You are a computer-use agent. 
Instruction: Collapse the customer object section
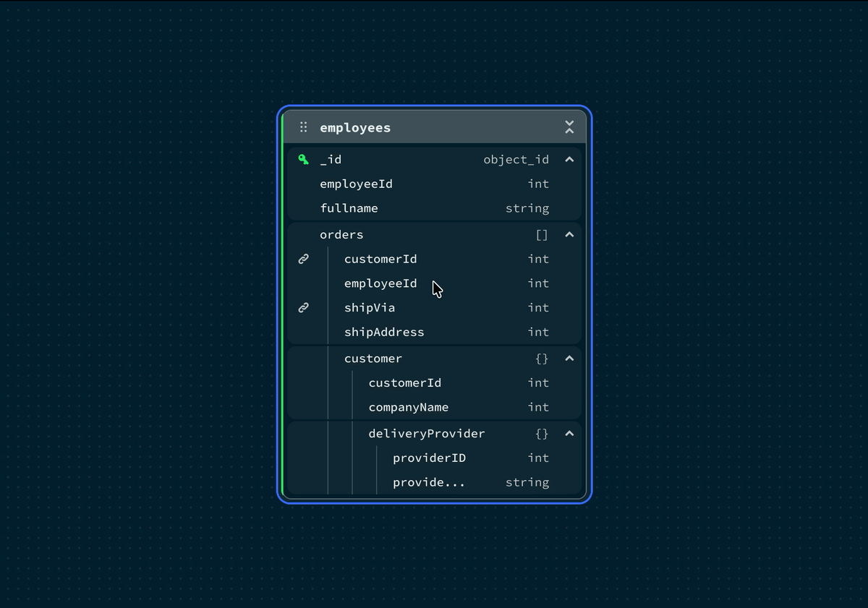pyautogui.click(x=569, y=359)
